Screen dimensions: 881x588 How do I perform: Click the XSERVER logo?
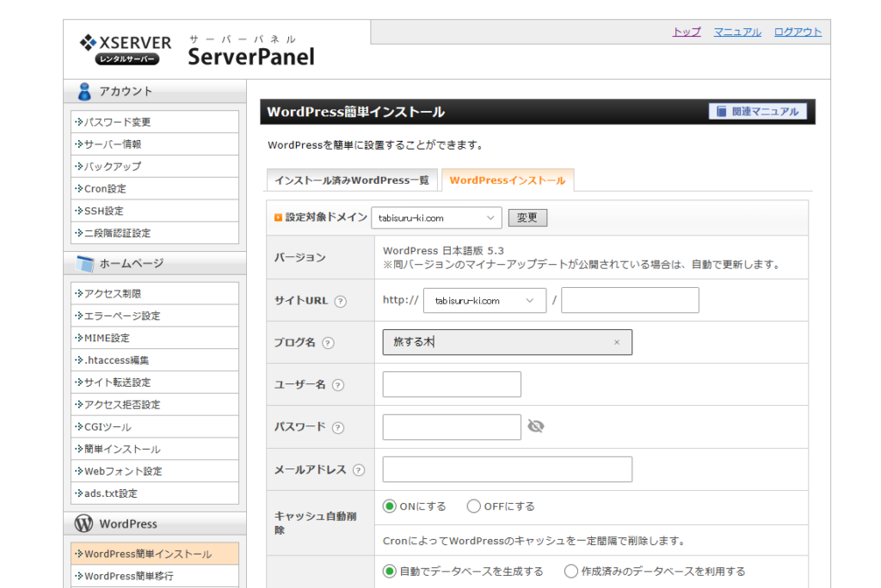pos(126,49)
